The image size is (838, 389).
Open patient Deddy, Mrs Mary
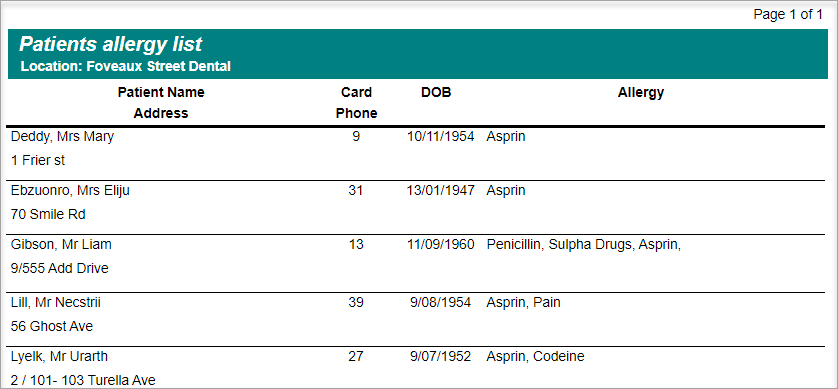click(x=63, y=137)
